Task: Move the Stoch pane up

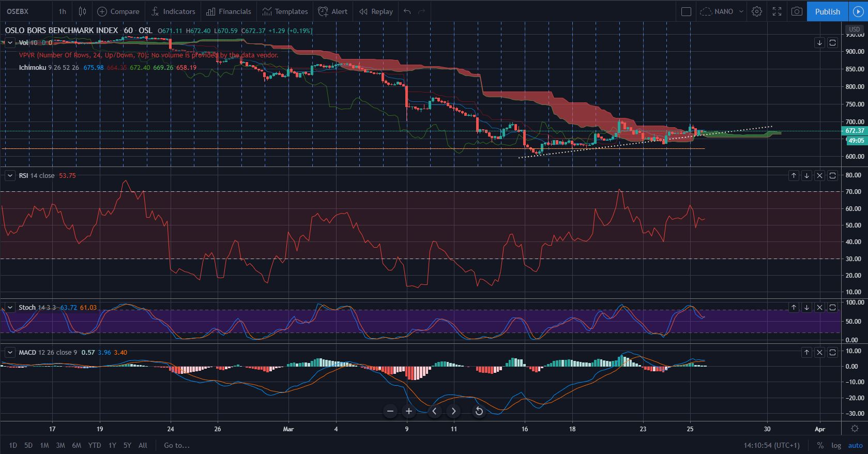Action: coord(794,308)
